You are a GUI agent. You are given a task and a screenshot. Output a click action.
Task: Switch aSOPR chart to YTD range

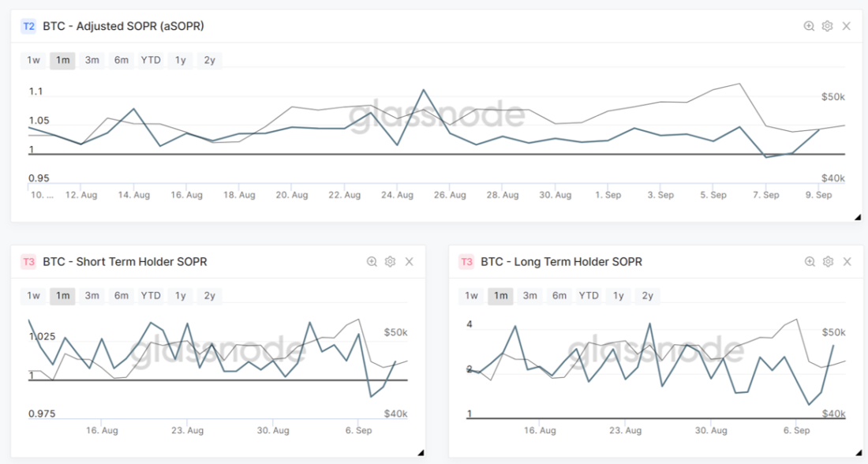click(151, 60)
